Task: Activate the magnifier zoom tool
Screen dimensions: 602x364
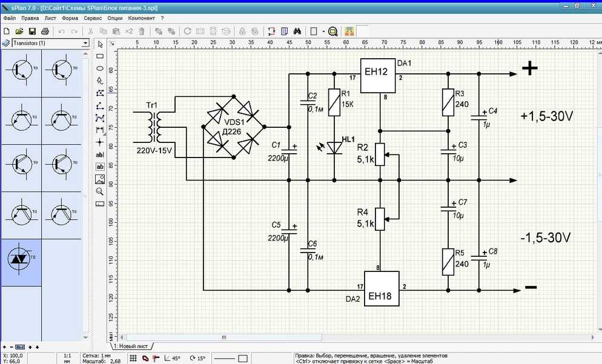Action: (x=100, y=191)
